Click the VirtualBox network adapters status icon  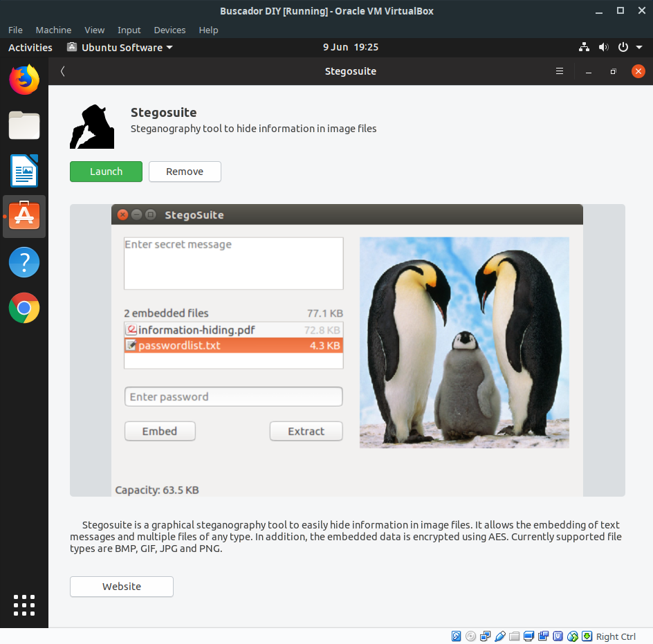pyautogui.click(x=485, y=636)
